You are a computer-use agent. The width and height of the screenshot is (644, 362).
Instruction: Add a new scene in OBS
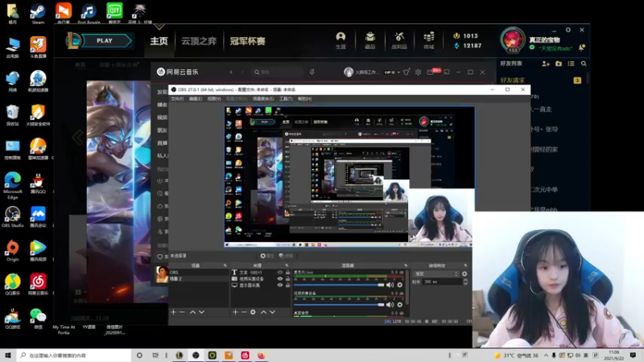(x=173, y=312)
